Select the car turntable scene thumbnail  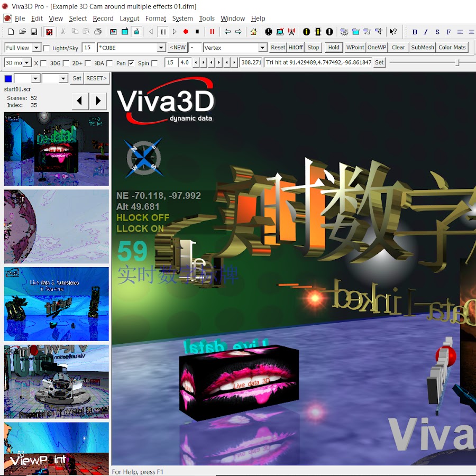point(57,381)
